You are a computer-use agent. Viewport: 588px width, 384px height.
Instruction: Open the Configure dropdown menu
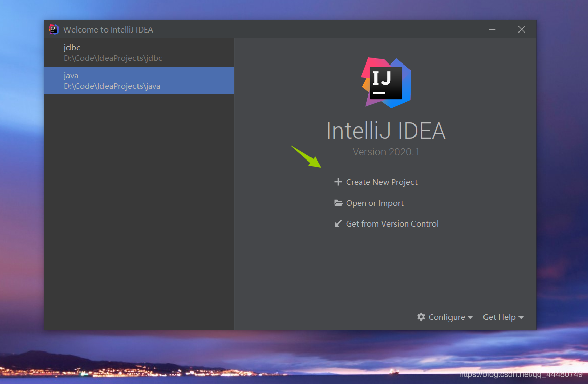(445, 317)
